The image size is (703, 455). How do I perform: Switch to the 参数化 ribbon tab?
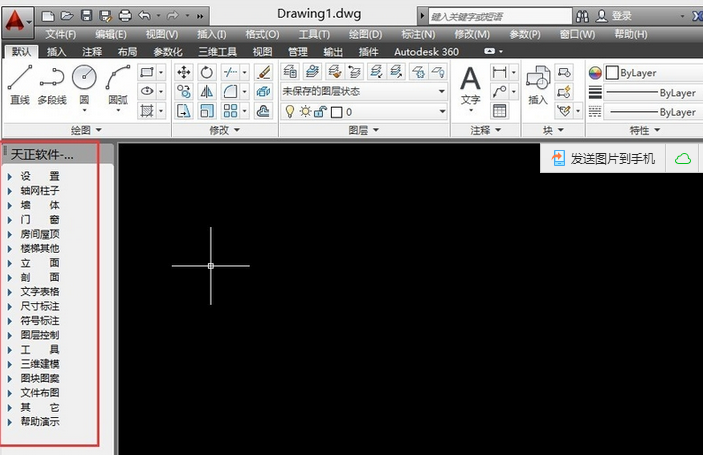coord(168,52)
